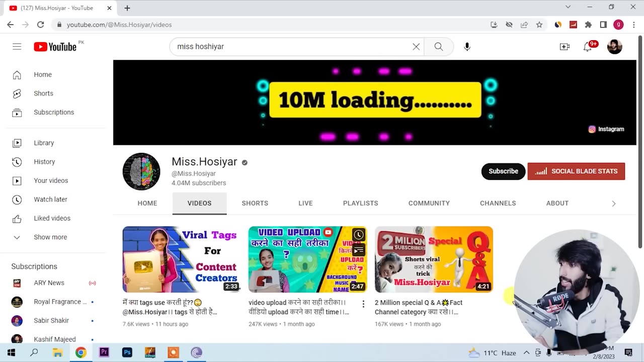The width and height of the screenshot is (644, 362).
Task: Expand Show more in the sidebar
Action: point(55,237)
